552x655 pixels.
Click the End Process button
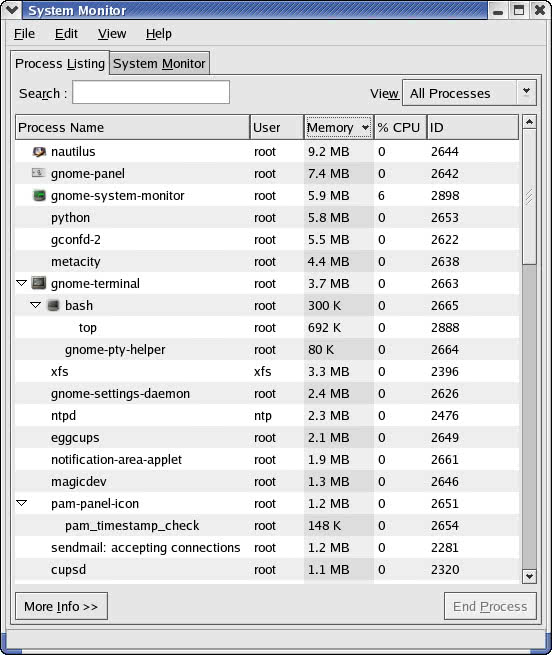pyautogui.click(x=490, y=606)
